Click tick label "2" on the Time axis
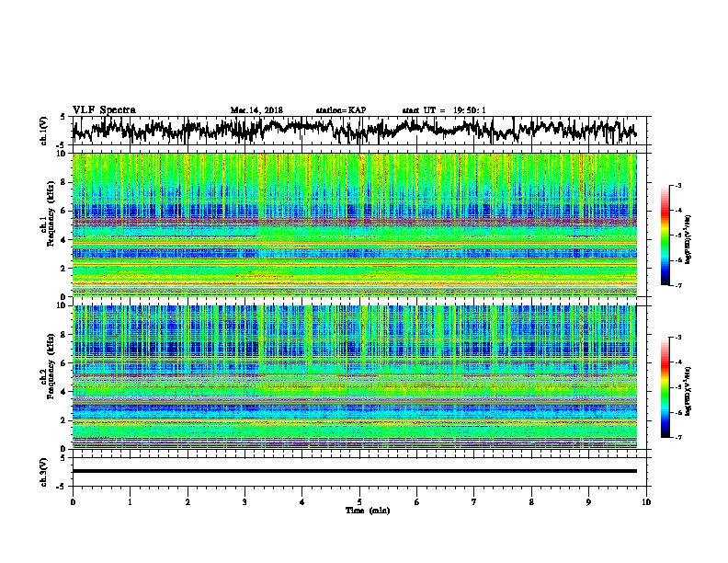Screen dimensions: 728x563 pos(188,501)
